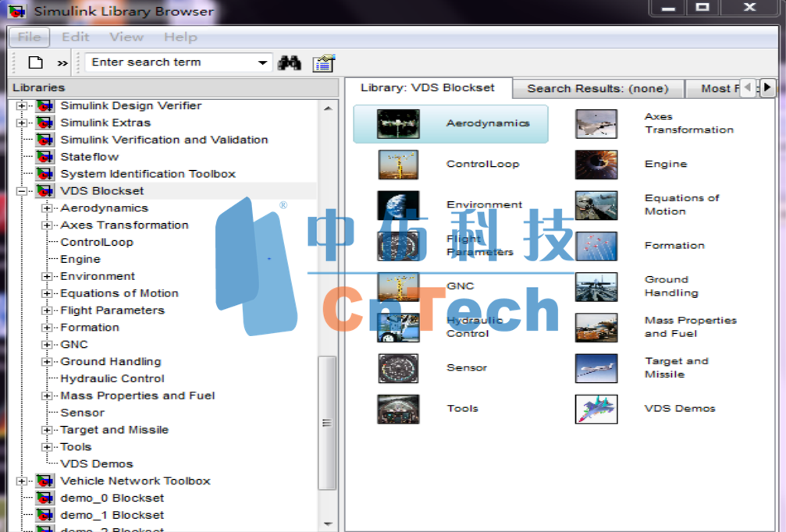Open the File menu
This screenshot has height=532, width=786.
pos(29,37)
